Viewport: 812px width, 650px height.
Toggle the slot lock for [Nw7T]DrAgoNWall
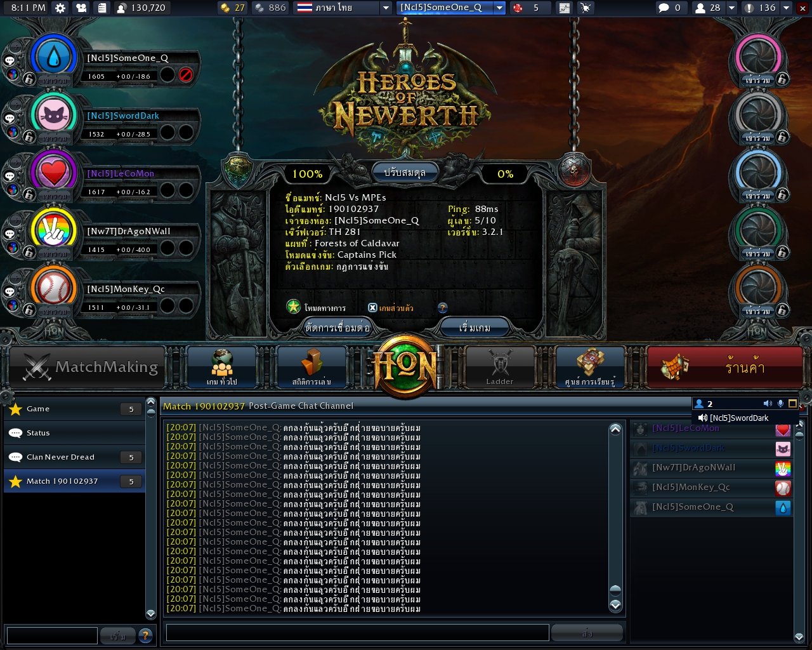pos(29,252)
